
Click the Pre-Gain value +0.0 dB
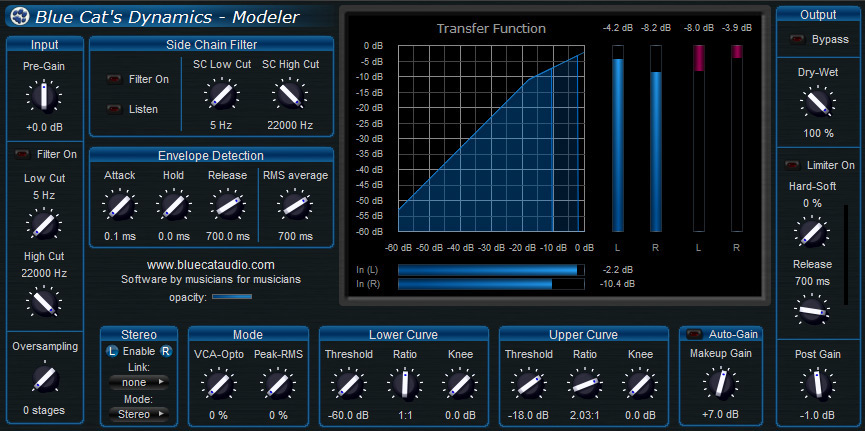(x=44, y=127)
